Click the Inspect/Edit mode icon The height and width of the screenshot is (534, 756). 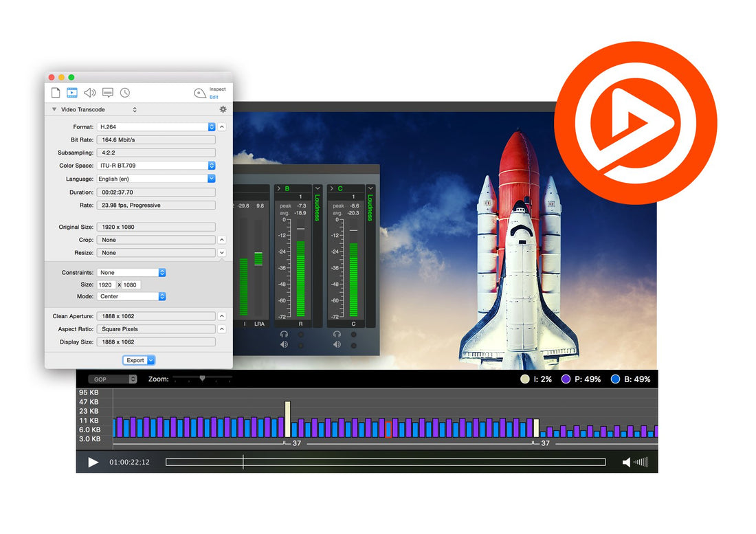point(200,93)
